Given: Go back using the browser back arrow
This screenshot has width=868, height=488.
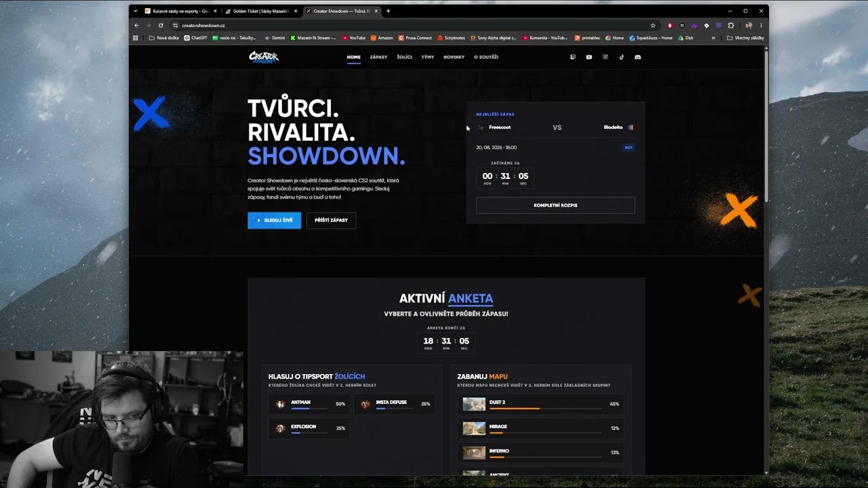Looking at the screenshot, I should coord(136,25).
